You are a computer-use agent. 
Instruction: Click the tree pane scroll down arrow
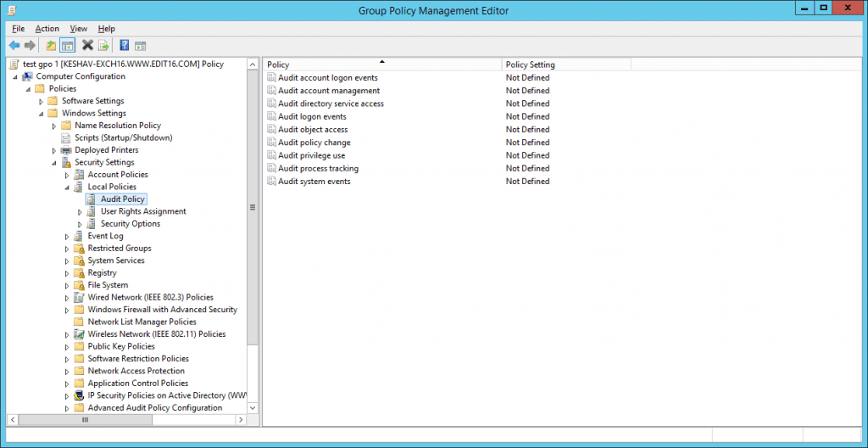pos(253,407)
